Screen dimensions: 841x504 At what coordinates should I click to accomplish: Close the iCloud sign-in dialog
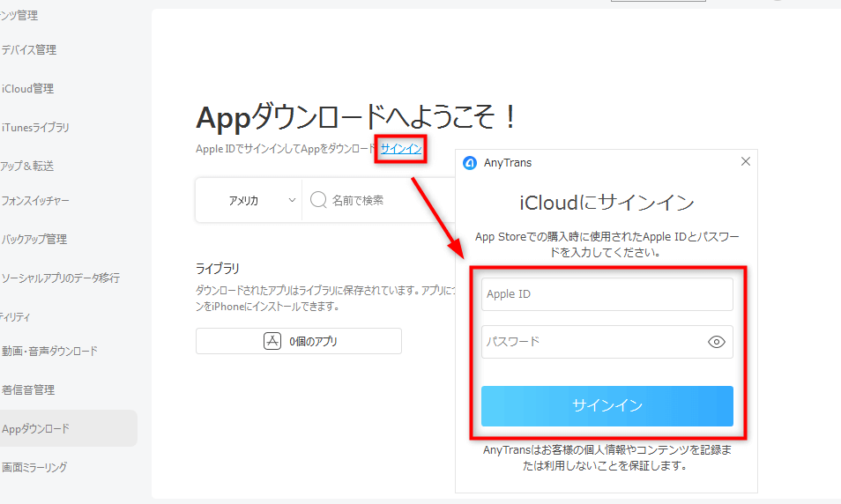pos(745,161)
